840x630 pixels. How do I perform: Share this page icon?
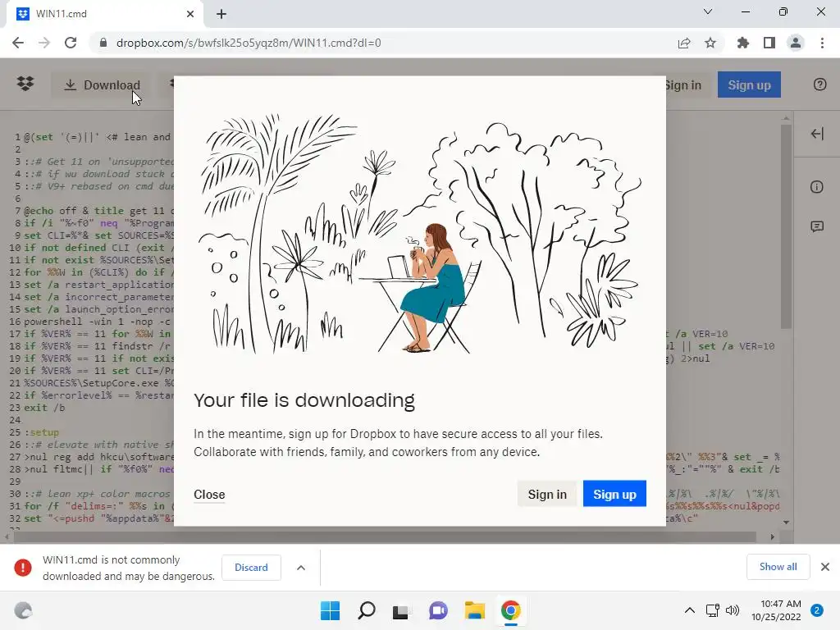click(684, 43)
